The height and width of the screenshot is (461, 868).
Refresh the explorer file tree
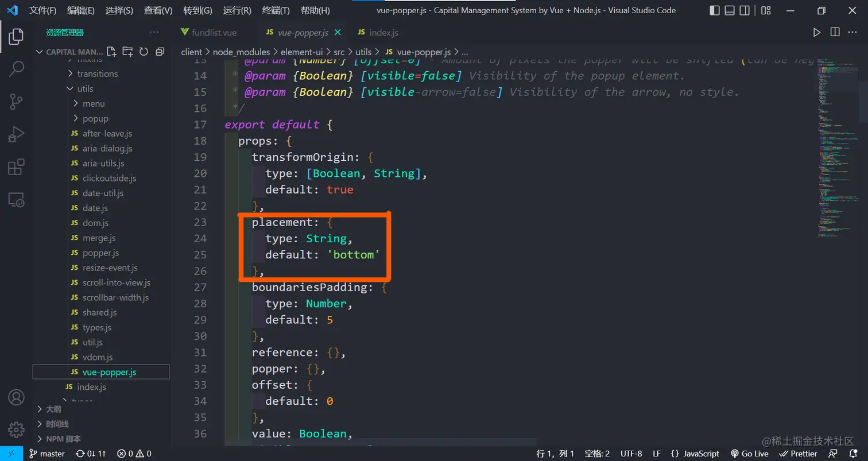pyautogui.click(x=144, y=52)
